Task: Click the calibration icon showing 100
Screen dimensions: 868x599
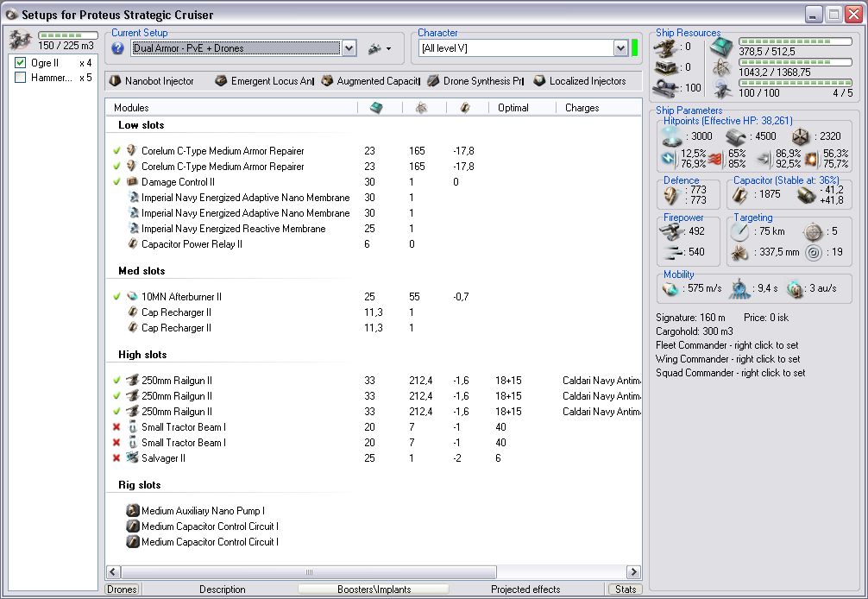Action: coord(666,87)
